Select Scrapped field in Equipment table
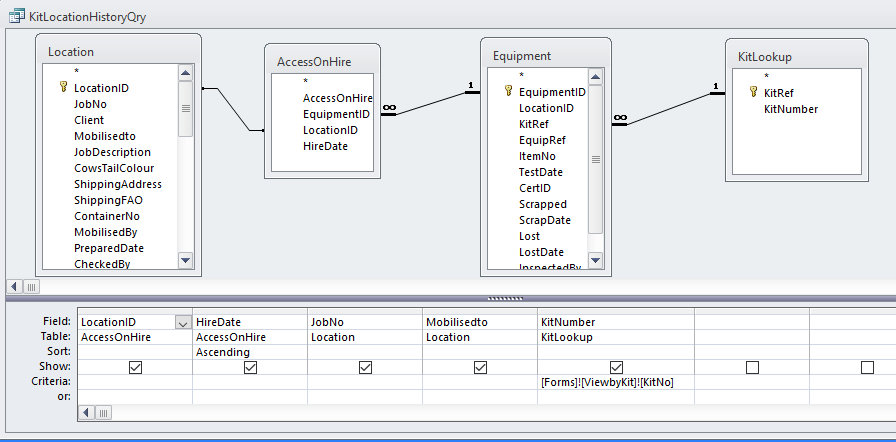 [x=543, y=204]
